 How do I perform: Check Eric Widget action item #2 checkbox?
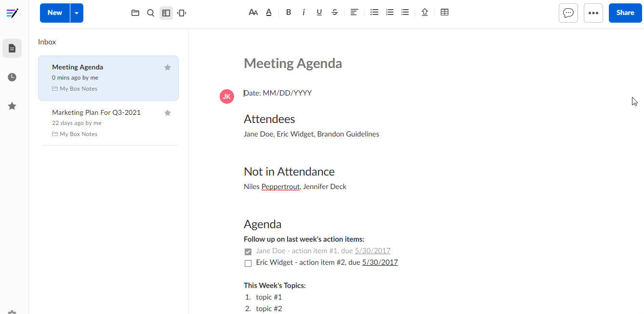(x=248, y=263)
